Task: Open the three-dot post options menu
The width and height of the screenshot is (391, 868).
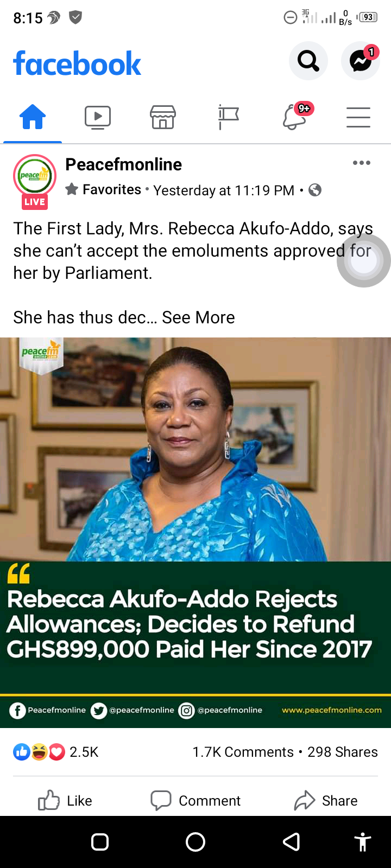Action: click(362, 163)
